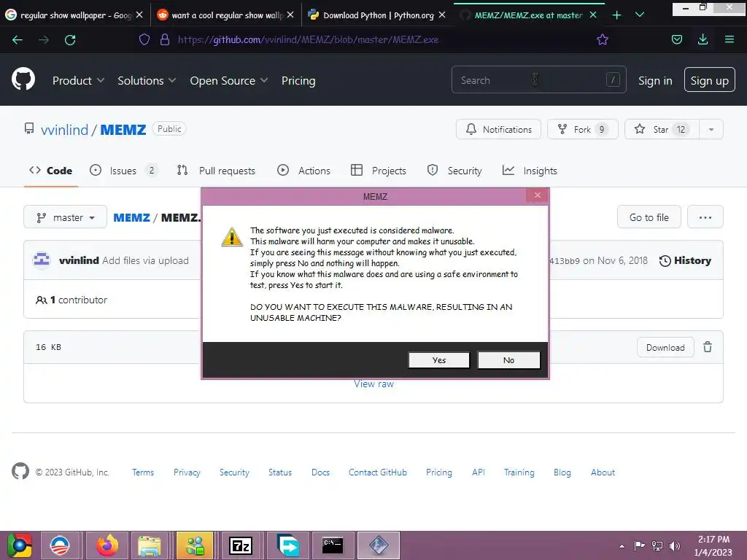Screen dimensions: 747x560
Task: Click the Download button
Action: [x=665, y=348]
